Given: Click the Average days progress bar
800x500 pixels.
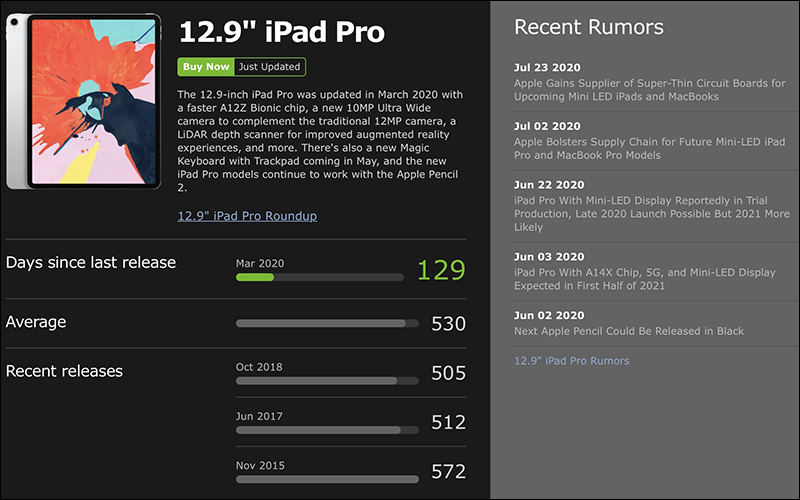Looking at the screenshot, I should [327, 323].
